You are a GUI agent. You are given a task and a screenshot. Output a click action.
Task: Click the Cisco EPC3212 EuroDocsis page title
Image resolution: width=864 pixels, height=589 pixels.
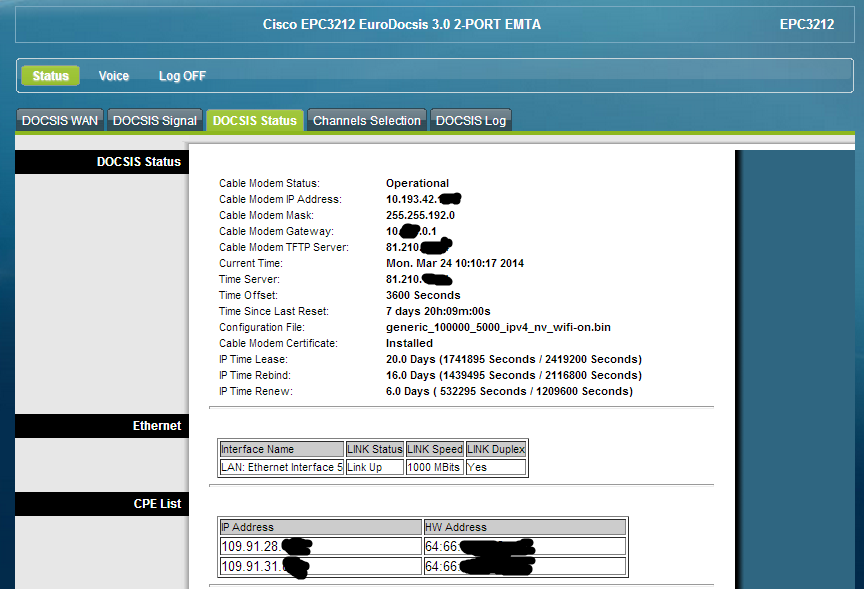pyautogui.click(x=401, y=24)
